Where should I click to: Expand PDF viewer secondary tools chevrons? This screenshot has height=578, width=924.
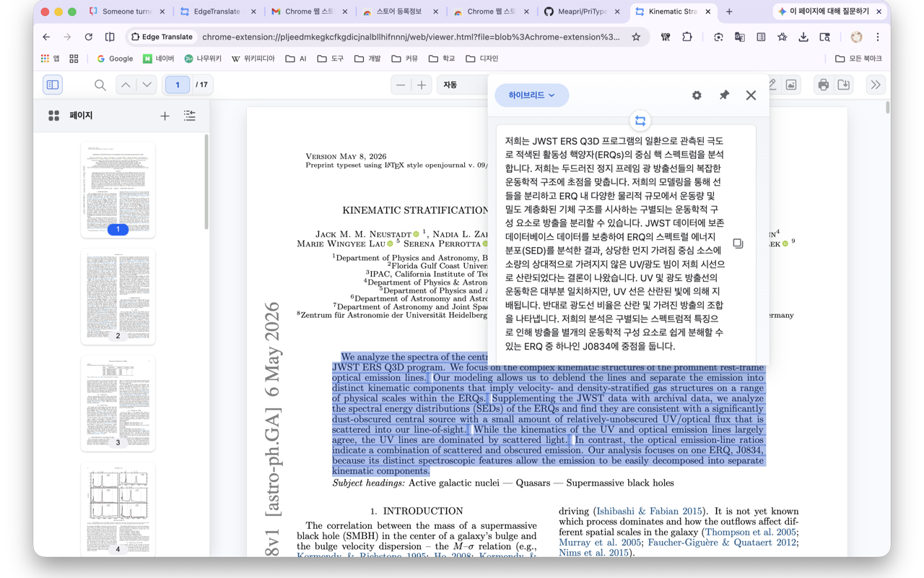pyautogui.click(x=876, y=85)
